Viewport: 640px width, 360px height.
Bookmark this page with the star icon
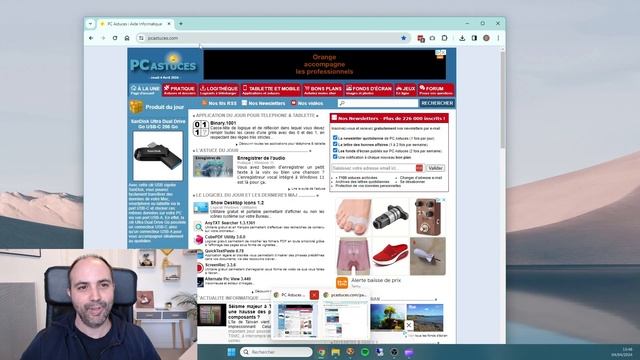(404, 38)
